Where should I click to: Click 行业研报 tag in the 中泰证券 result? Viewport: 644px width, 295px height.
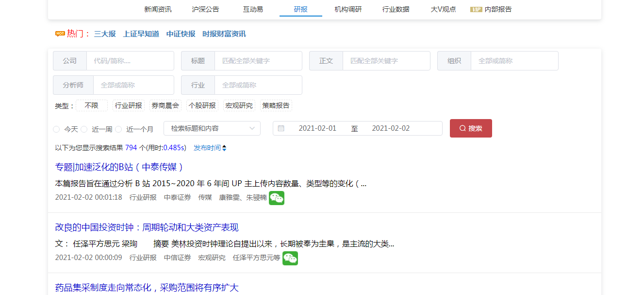tap(143, 197)
